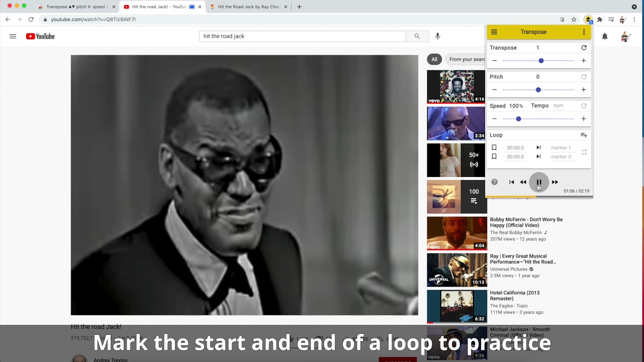This screenshot has width=644, height=362.
Task: Reset the Transpose value
Action: tap(584, 48)
